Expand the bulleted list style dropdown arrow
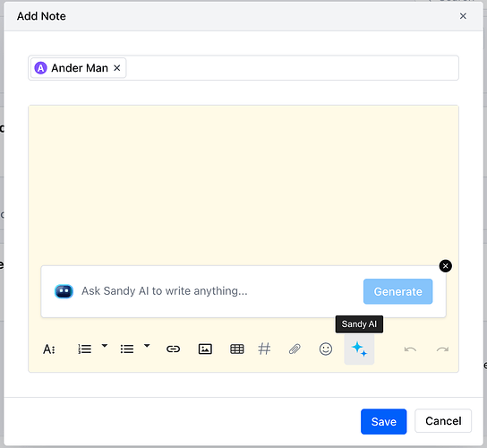 [x=147, y=345]
